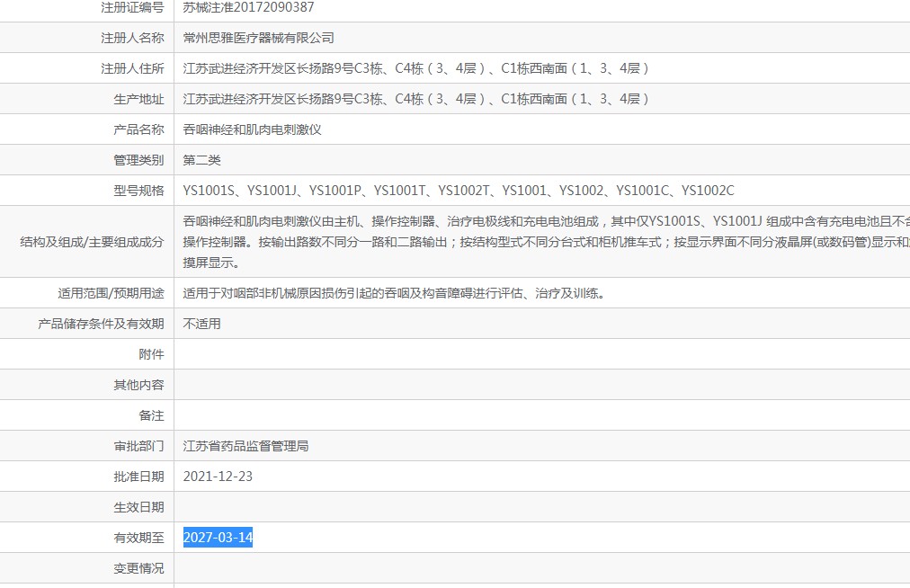Click the 审批部门 label
Screen dimensions: 910x588
coord(138,446)
